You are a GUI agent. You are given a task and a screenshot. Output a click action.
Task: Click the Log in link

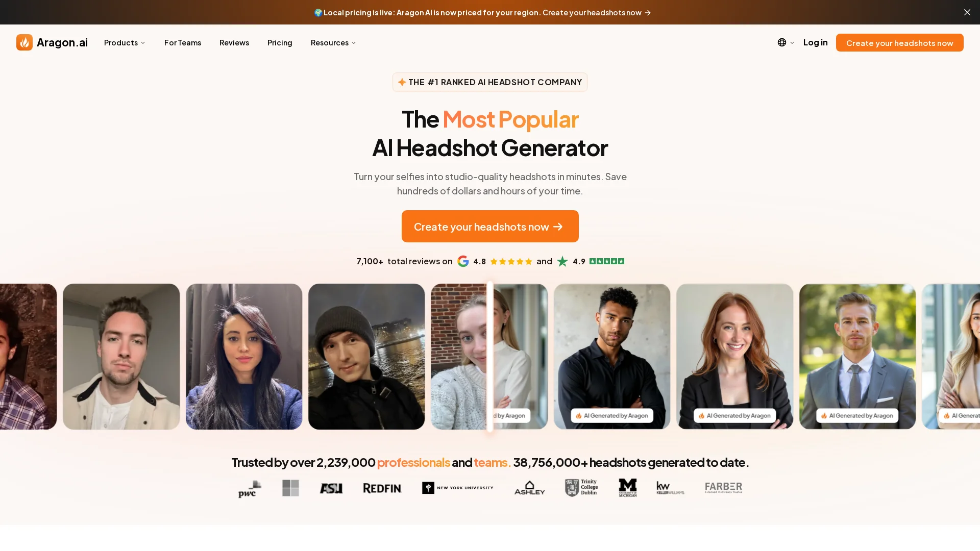click(815, 42)
